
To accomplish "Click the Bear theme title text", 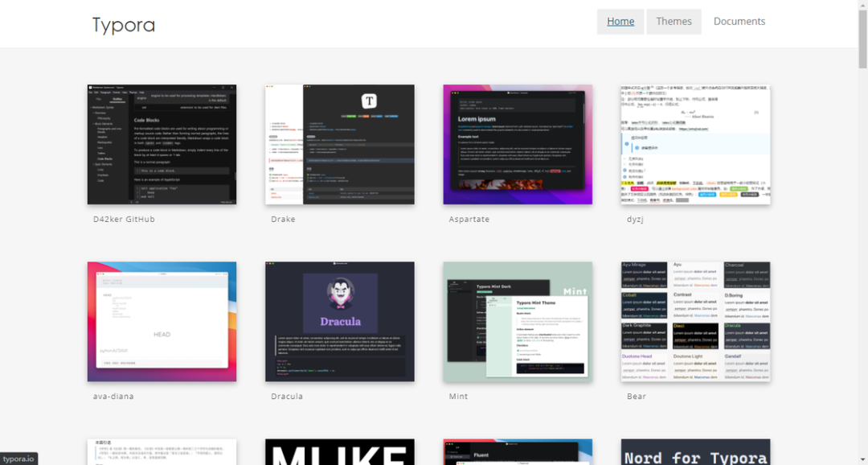I will coord(637,397).
